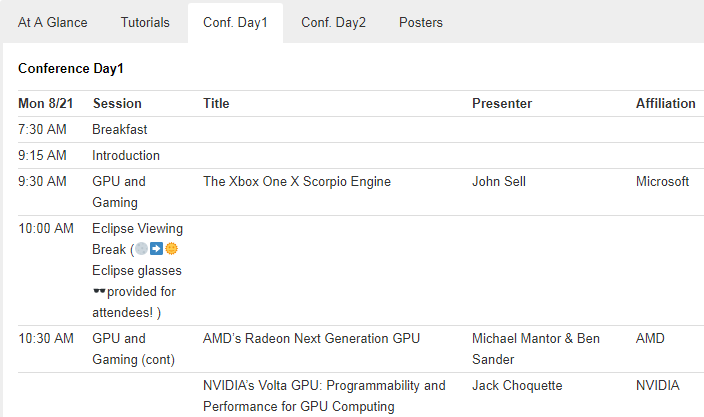Click AMD's Radeon Next Generation GPU title
Image resolution: width=704 pixels, height=417 pixels.
[x=312, y=338]
